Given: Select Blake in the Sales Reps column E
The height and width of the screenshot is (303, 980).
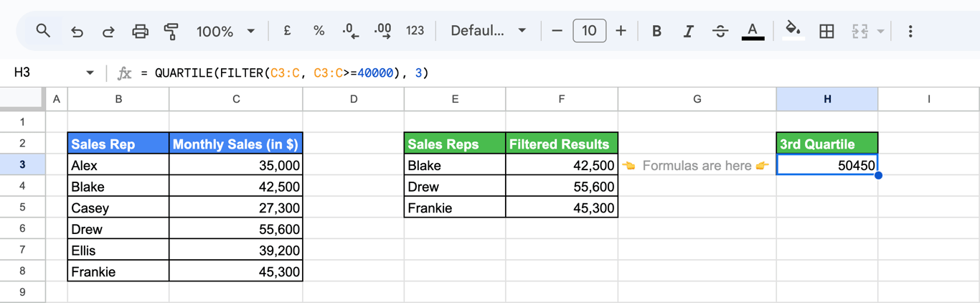Looking at the screenshot, I should [x=455, y=165].
